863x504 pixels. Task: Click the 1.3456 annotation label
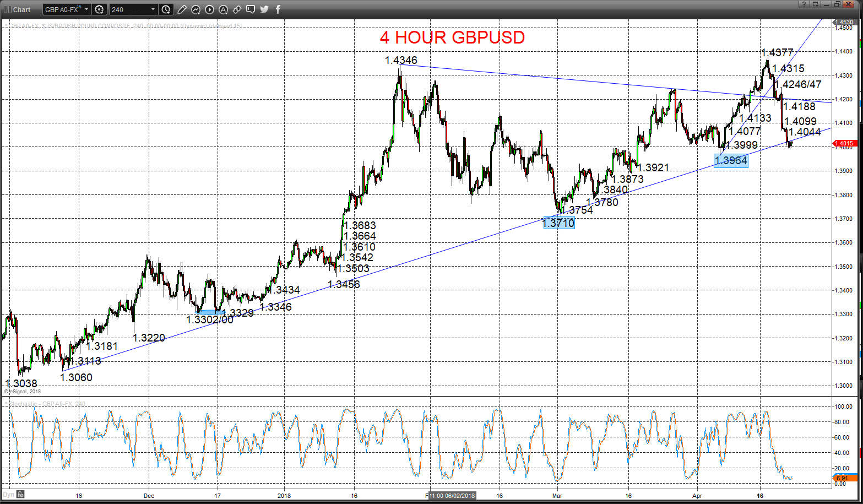pos(344,284)
